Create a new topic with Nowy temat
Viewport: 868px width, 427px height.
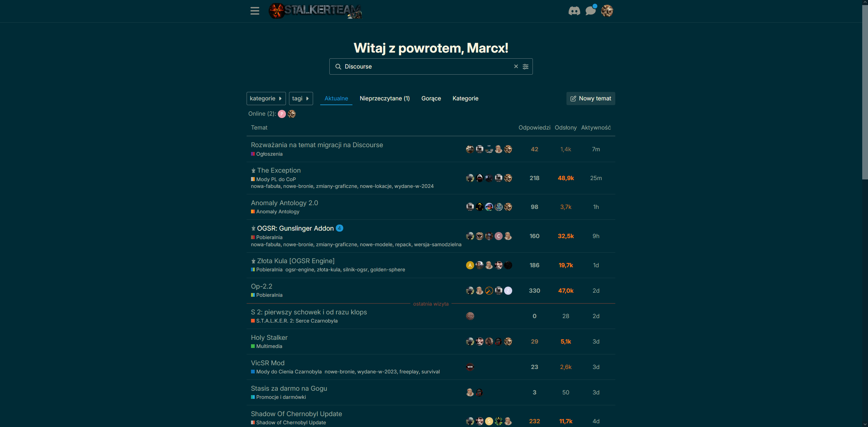tap(591, 98)
